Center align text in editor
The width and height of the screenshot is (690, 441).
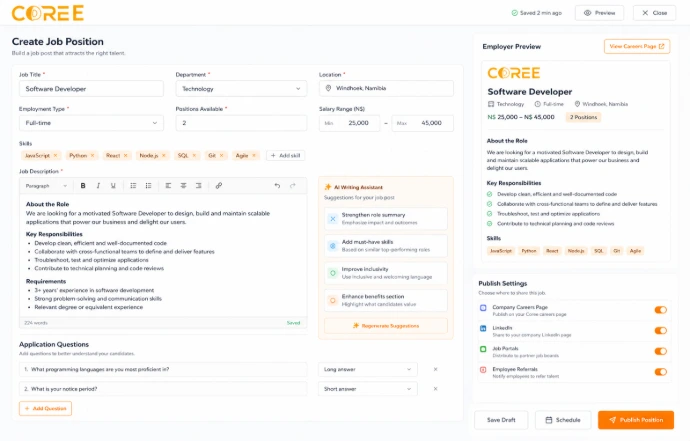[x=184, y=186]
